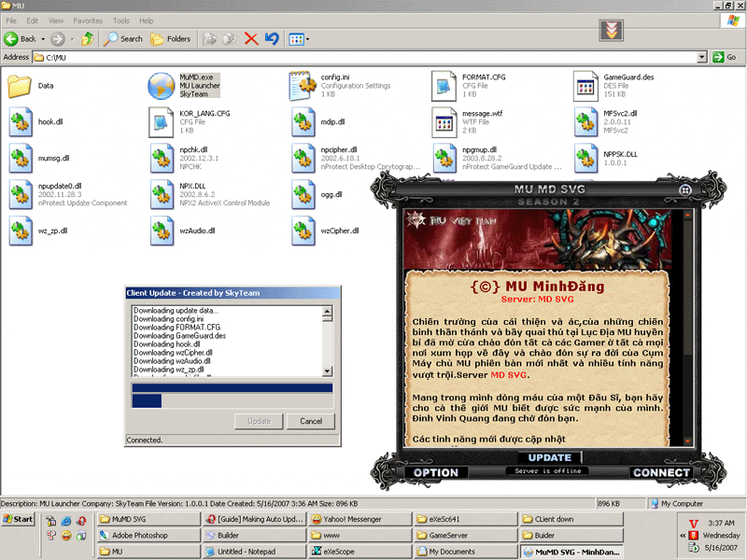
Task: Toggle the Folders pane button
Action: [170, 39]
